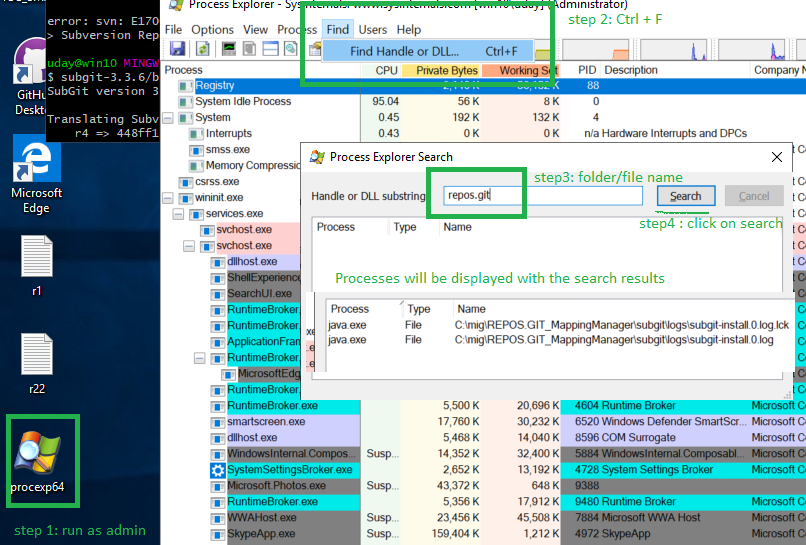
Task: Open the Find menu
Action: 337,30
